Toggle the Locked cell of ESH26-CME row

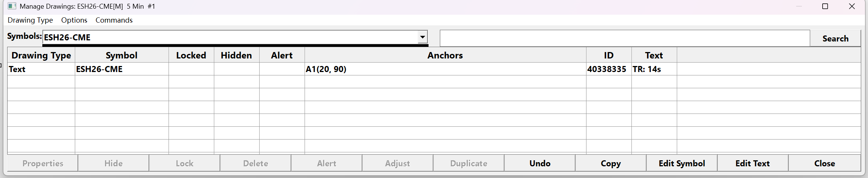pyautogui.click(x=191, y=69)
